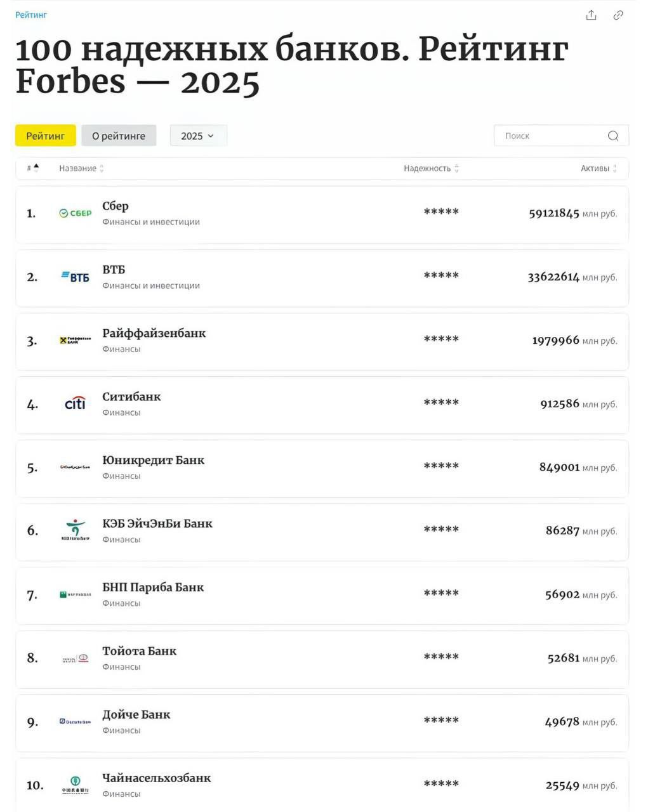Sort the table by Активы column
The width and height of the screenshot is (648, 812).
pyautogui.click(x=598, y=168)
